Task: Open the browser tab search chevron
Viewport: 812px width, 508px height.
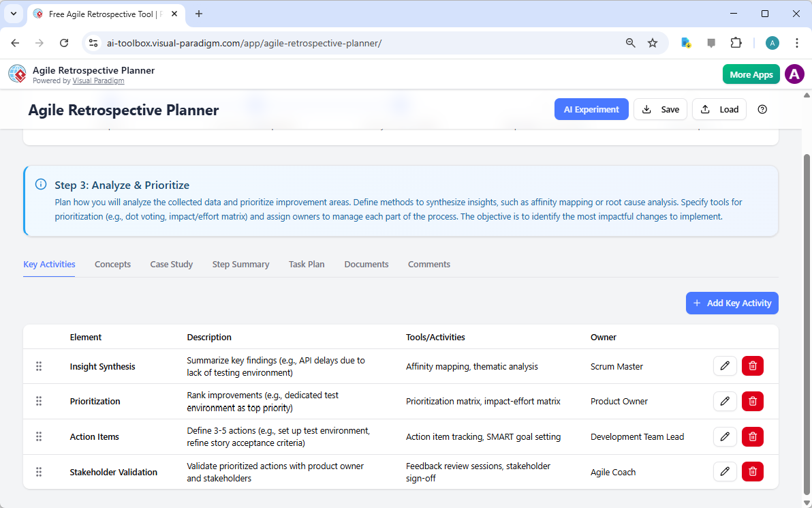Action: 13,14
